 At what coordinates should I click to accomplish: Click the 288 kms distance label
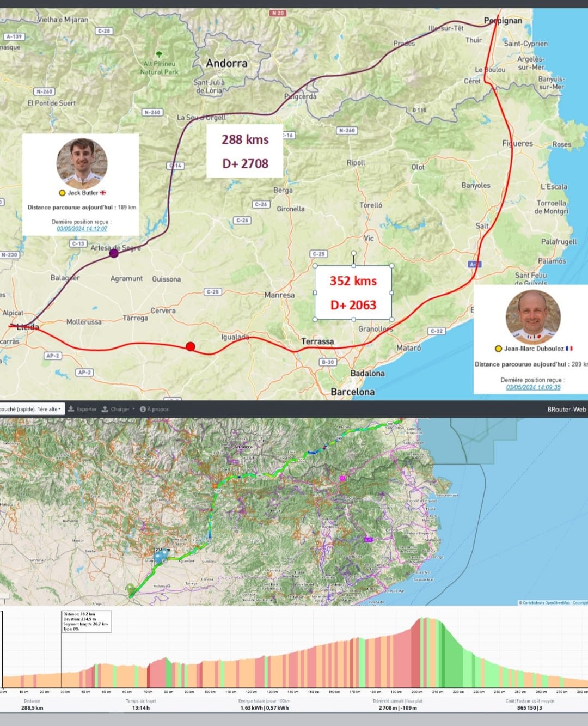[x=245, y=139]
